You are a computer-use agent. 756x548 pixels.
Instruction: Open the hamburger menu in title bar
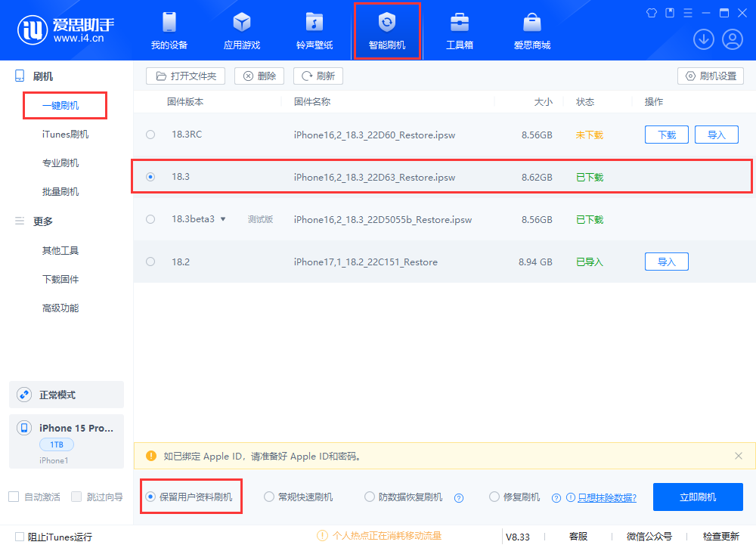click(686, 13)
